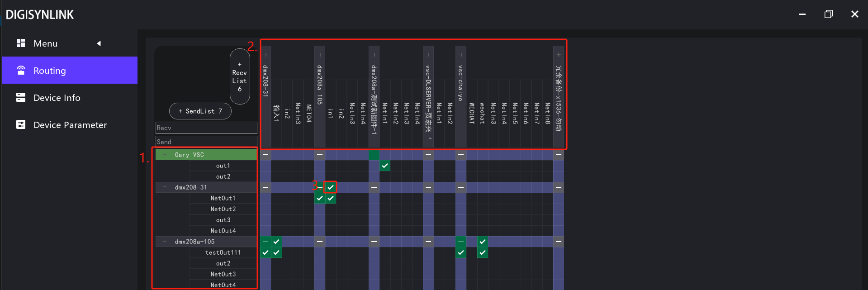The height and width of the screenshot is (290, 868).
Task: Toggle dmx208-31 group to in1 checkmark
Action: pyautogui.click(x=331, y=187)
